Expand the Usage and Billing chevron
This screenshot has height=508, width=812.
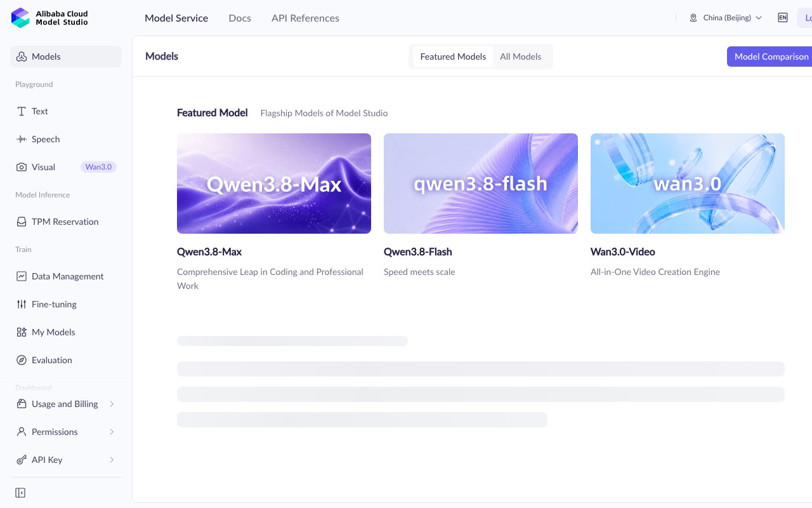point(112,404)
